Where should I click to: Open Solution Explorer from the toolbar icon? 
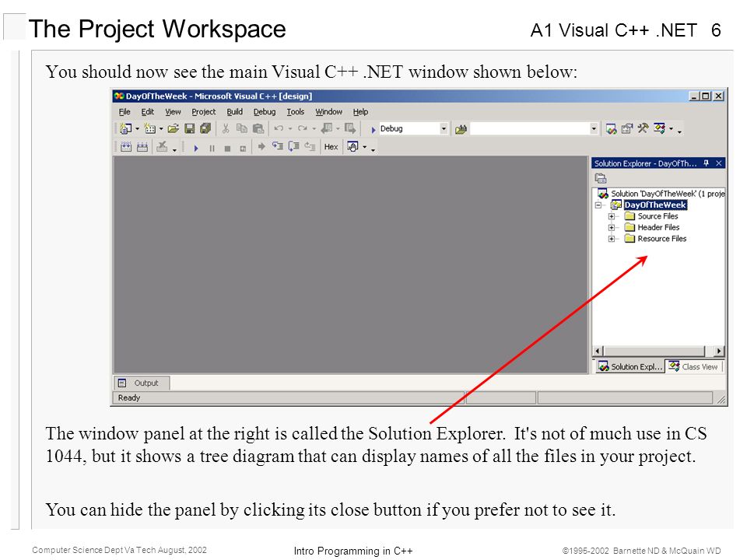[612, 128]
